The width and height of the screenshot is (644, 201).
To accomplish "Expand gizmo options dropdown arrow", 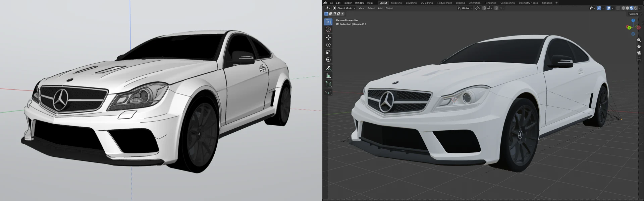I will pyautogui.click(x=603, y=8).
